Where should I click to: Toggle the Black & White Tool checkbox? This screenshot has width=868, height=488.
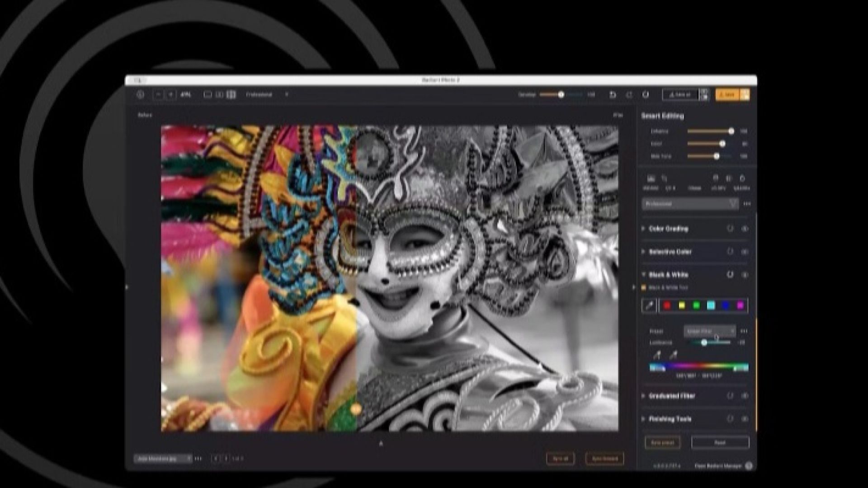click(x=644, y=287)
